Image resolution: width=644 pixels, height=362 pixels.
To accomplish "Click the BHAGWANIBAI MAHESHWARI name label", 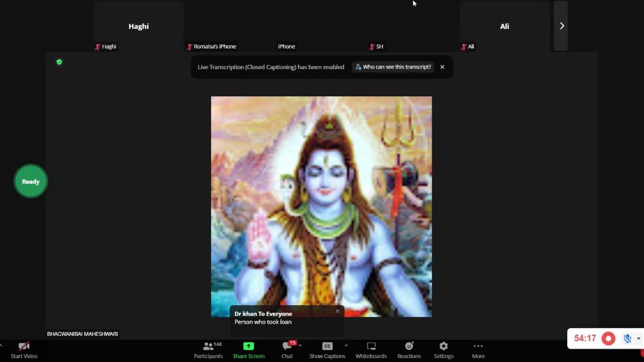I will [83, 334].
